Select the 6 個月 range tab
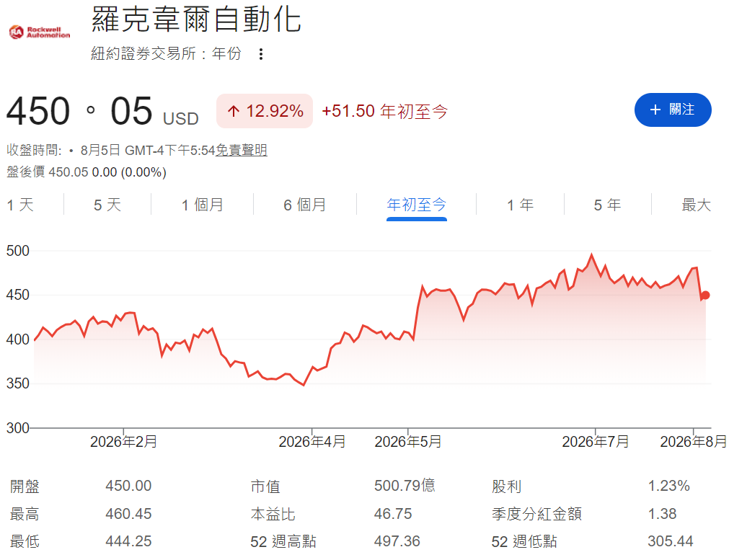Viewport: 729px width, 560px height. tap(304, 205)
